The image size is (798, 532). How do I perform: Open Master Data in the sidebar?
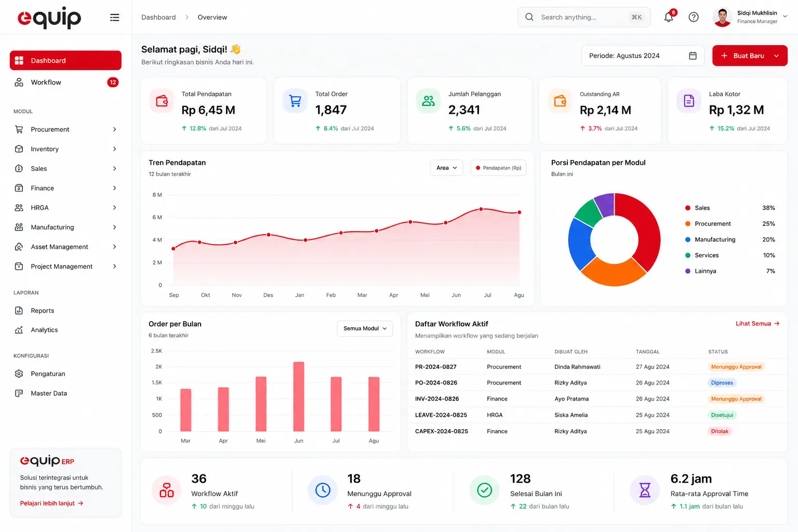tap(65, 393)
